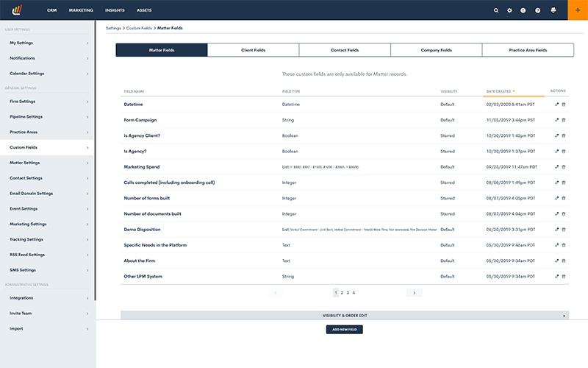Open the Marketing menu
588x368 pixels.
point(81,10)
